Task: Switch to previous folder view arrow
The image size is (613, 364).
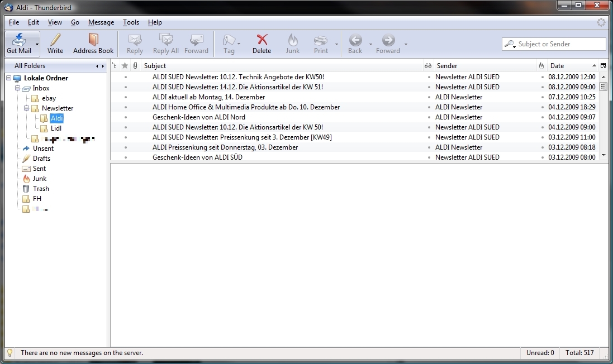Action: tap(97, 66)
